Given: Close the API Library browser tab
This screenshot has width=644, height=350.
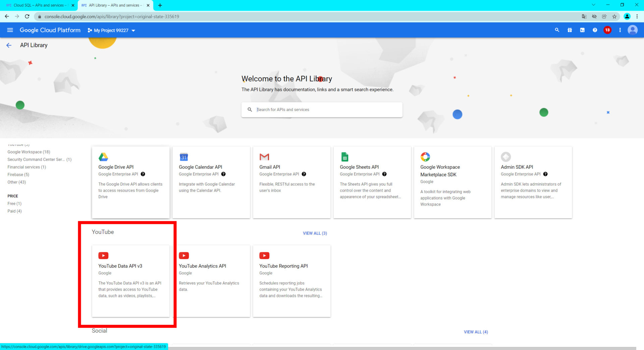Looking at the screenshot, I should [148, 5].
